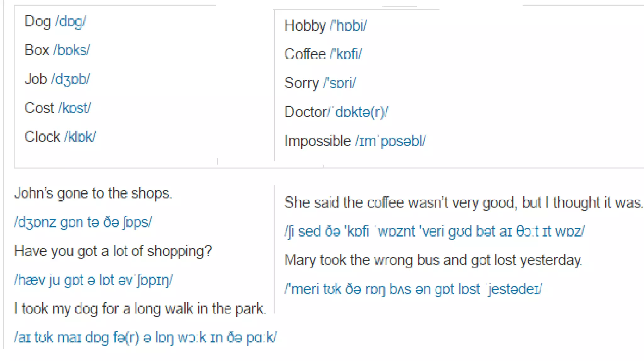Select the Coffee transcription /'kɒfi/
644x361 pixels.
pos(346,54)
